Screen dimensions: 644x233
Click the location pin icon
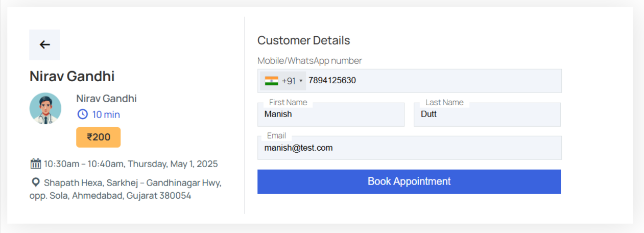pos(35,182)
